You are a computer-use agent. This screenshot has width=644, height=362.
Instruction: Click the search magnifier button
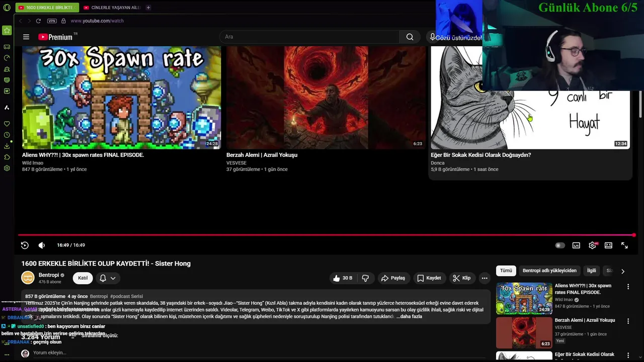tap(410, 37)
